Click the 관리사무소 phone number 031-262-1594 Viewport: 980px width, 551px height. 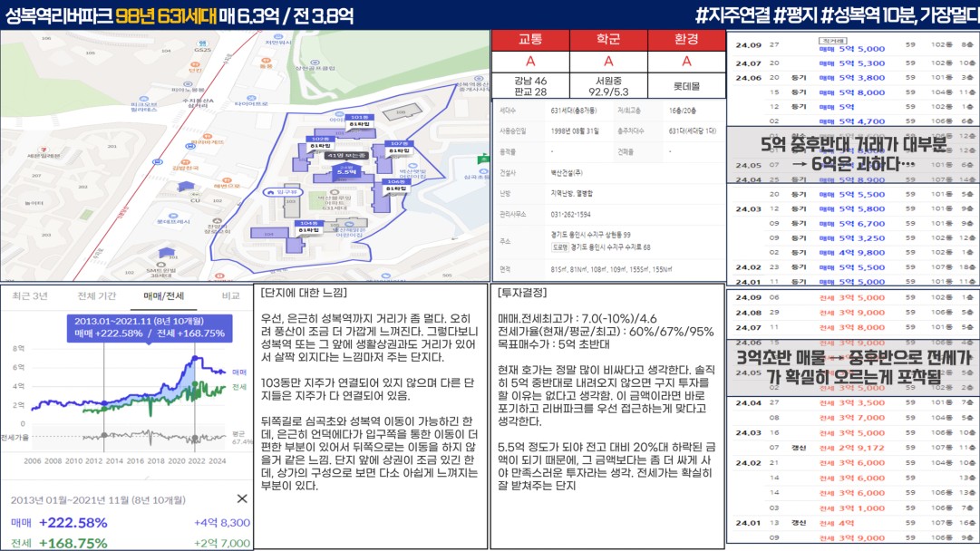[x=570, y=214]
